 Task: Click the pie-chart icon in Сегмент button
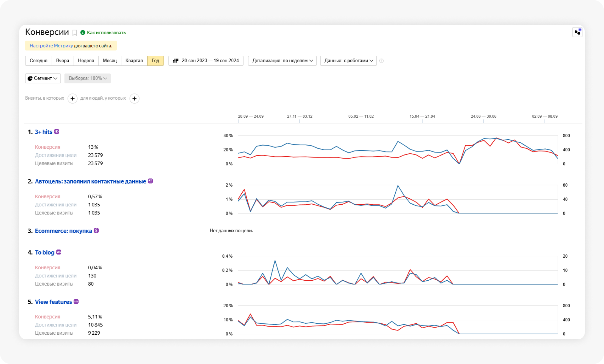click(x=30, y=78)
